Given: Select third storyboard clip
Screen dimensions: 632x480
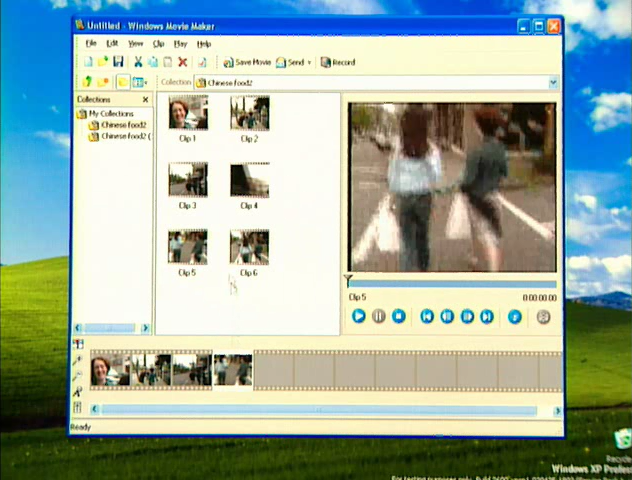Looking at the screenshot, I should pos(192,370).
